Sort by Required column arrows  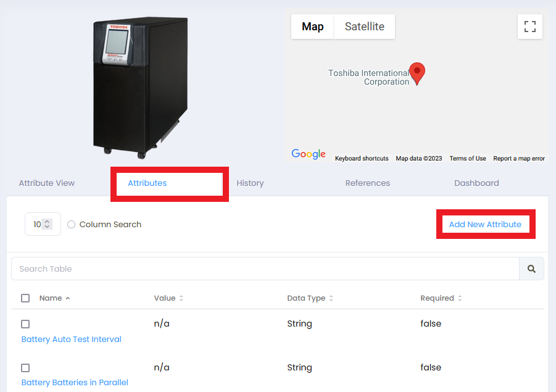(460, 298)
